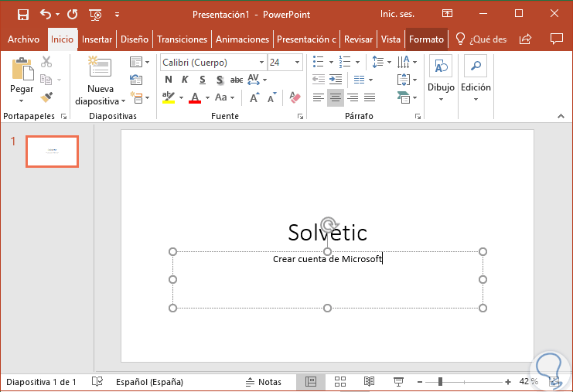Click the Share icon in ribbon
This screenshot has width=573, height=392.
pos(526,39)
